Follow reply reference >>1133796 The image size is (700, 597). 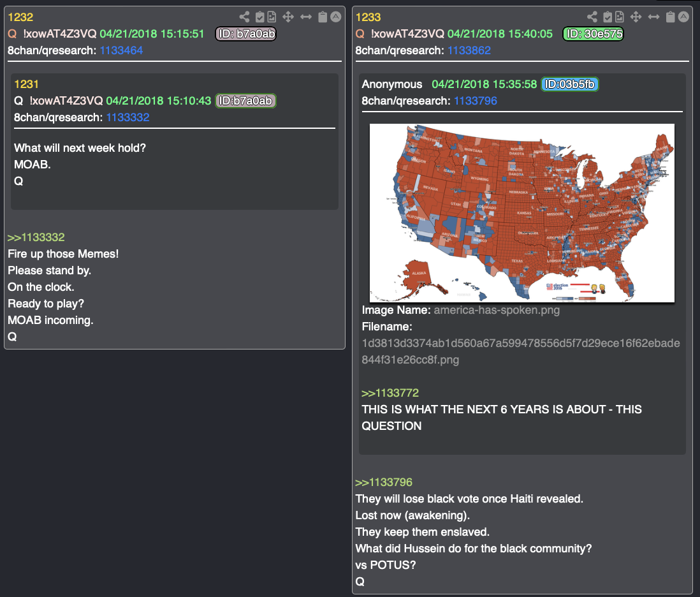coord(384,482)
